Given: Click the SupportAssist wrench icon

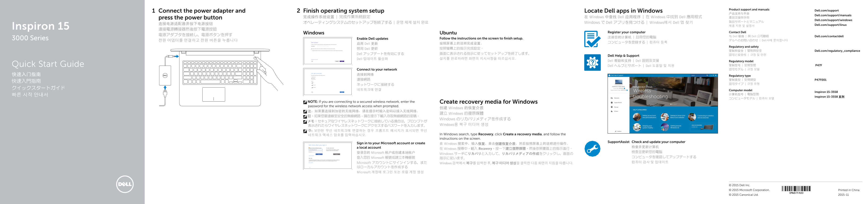Looking at the screenshot, I should (x=592, y=149).
